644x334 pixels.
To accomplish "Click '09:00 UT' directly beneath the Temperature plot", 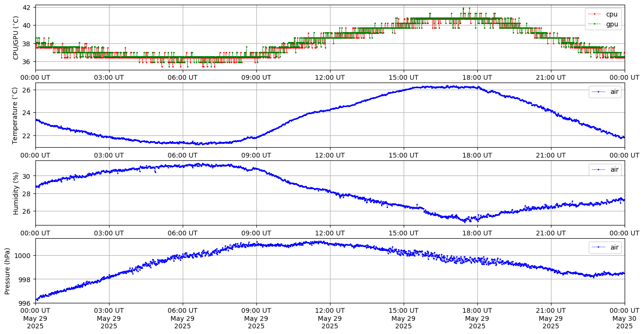I will tap(256, 155).
